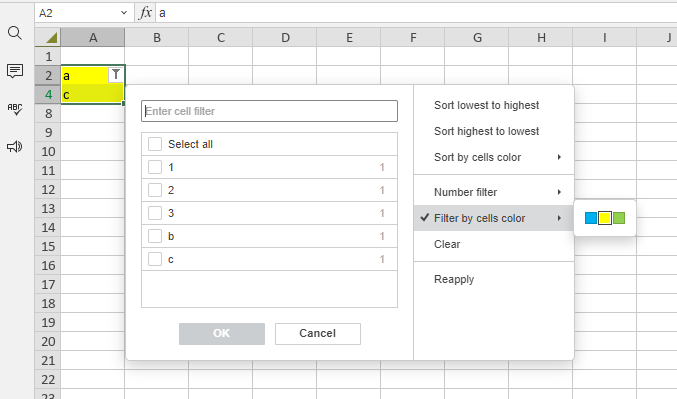Select row 8 header
The width and height of the screenshot is (677, 399).
point(48,113)
